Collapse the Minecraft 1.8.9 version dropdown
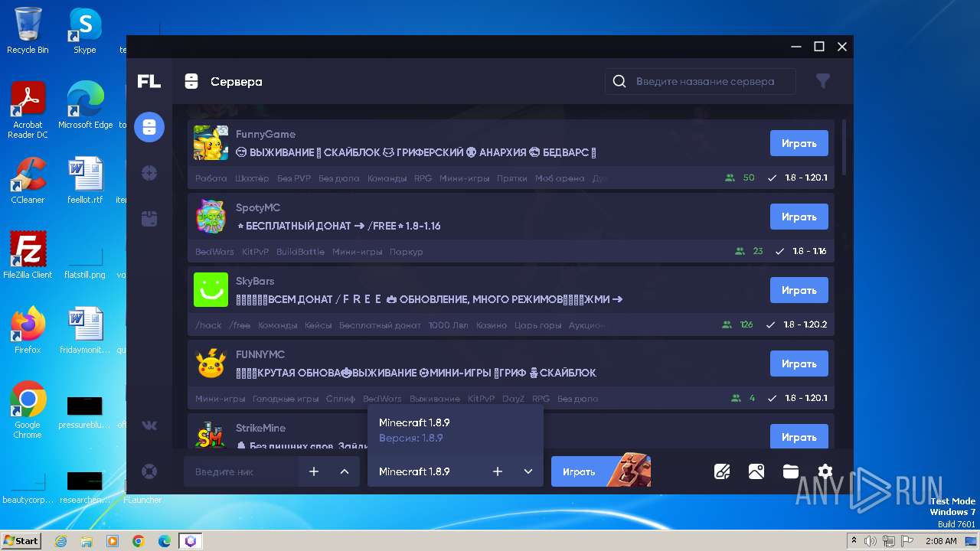Screen dimensions: 980x551 click(x=528, y=471)
